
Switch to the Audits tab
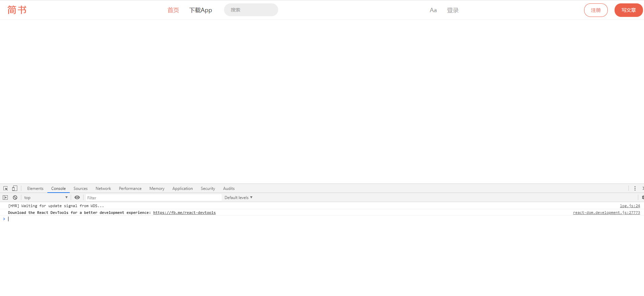point(229,189)
